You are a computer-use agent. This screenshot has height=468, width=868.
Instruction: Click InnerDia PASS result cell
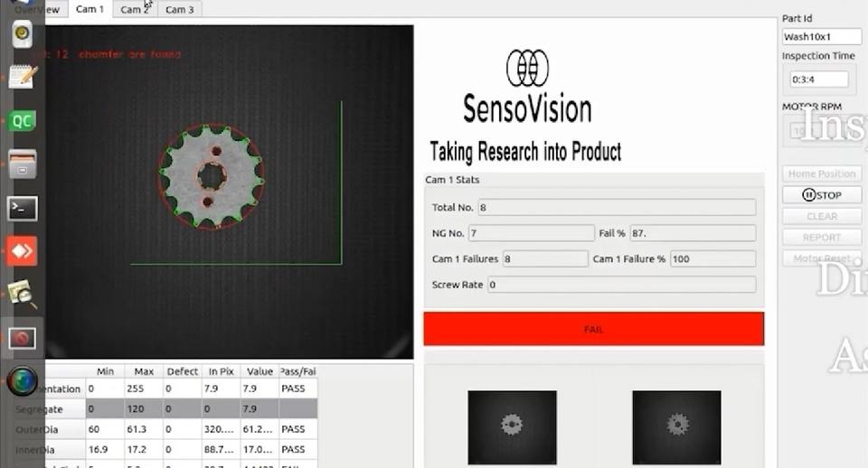pos(298,450)
